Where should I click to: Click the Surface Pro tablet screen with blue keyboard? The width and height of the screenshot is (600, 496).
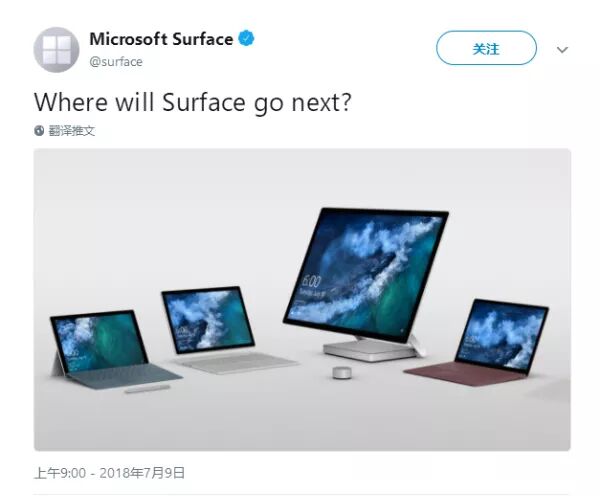(x=99, y=341)
